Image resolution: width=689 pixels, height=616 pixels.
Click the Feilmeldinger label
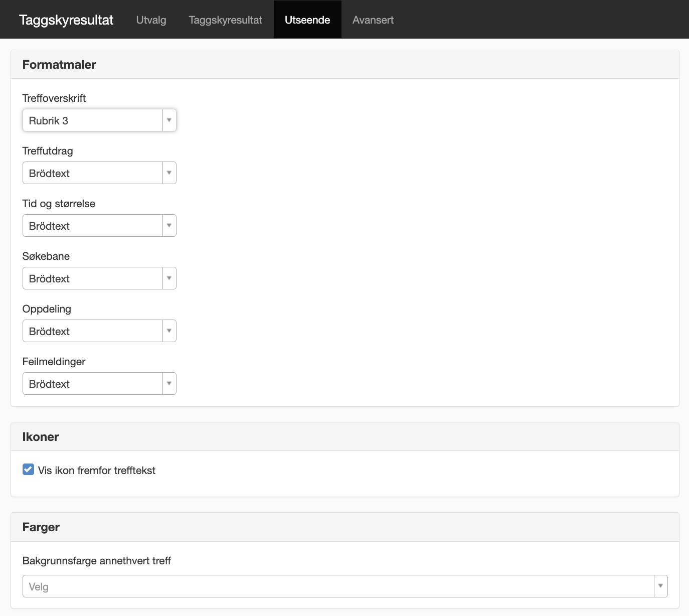click(x=54, y=362)
